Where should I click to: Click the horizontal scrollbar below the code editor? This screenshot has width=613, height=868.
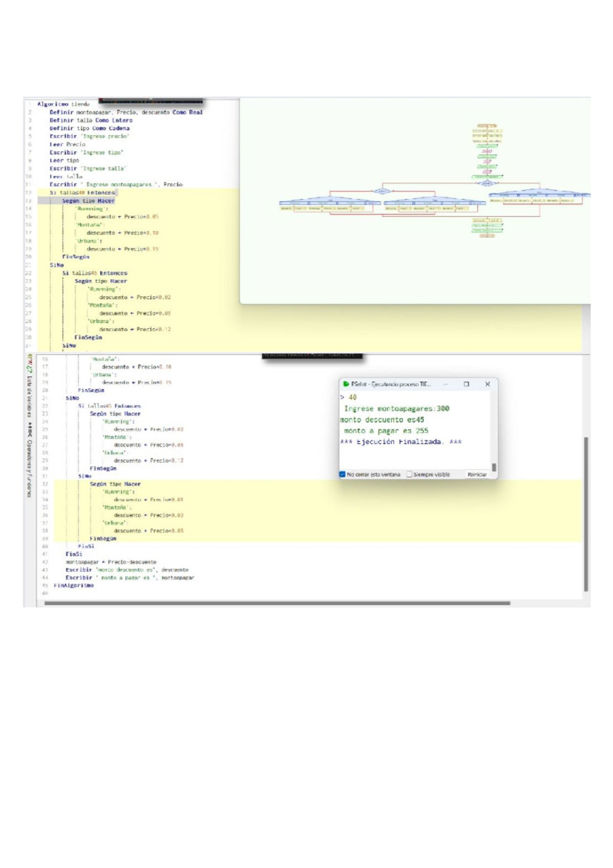[277, 603]
